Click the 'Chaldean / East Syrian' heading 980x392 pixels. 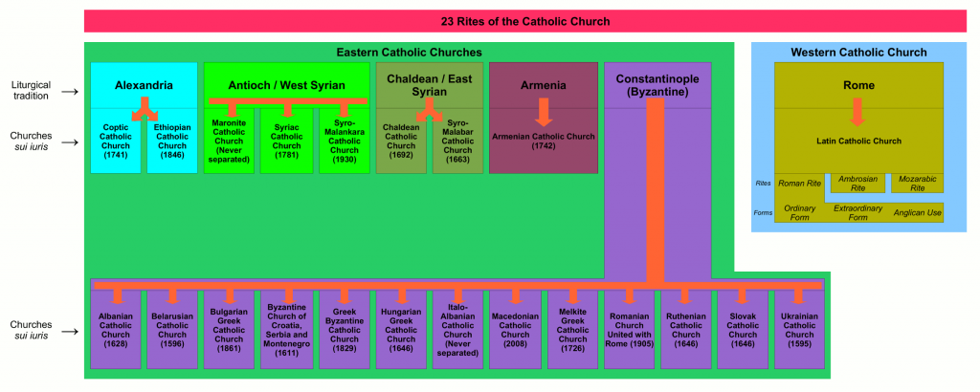pos(430,85)
